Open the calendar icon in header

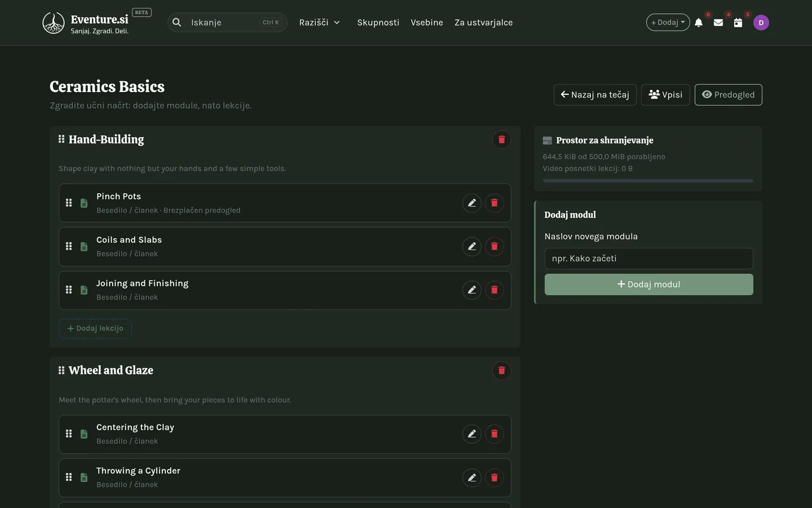pos(738,23)
